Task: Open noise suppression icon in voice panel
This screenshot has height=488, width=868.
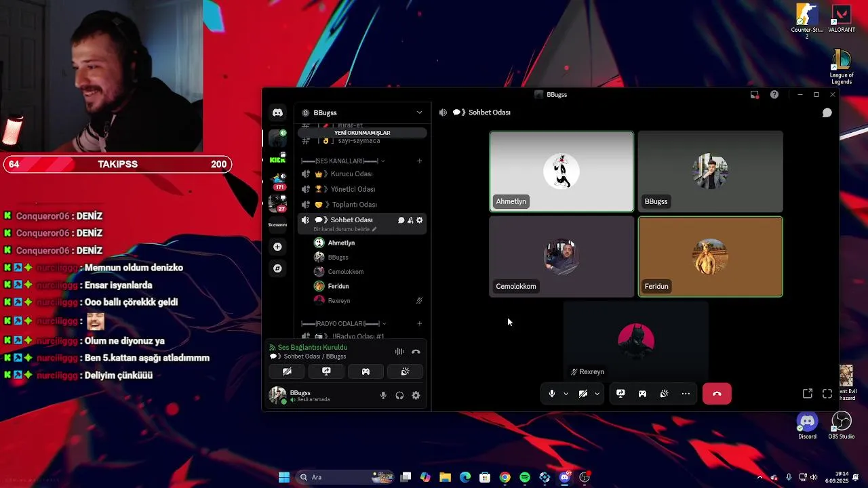Action: (x=399, y=352)
